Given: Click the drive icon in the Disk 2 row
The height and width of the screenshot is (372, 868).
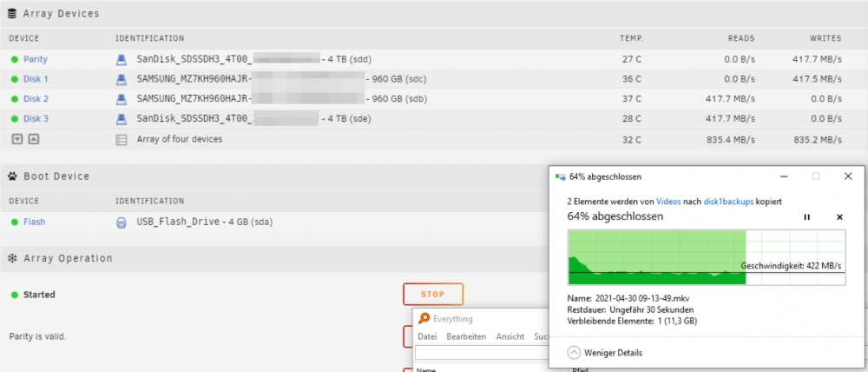Looking at the screenshot, I should 121,99.
